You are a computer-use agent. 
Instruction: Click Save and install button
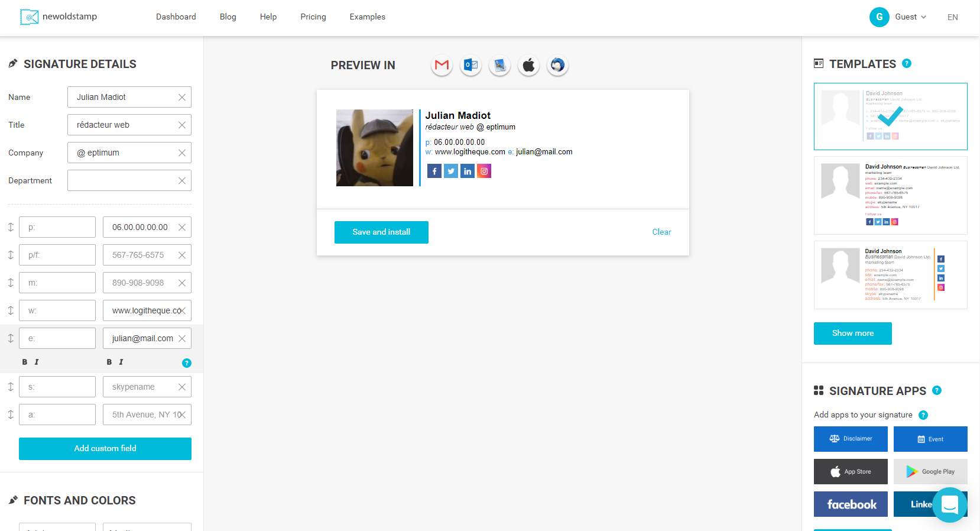point(381,232)
